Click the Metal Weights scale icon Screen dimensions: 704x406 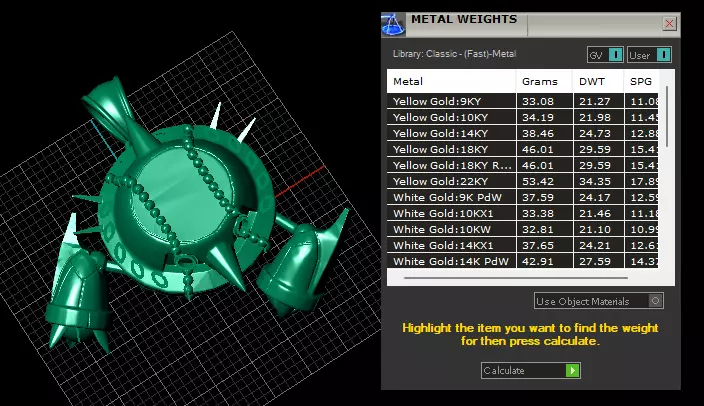(393, 24)
